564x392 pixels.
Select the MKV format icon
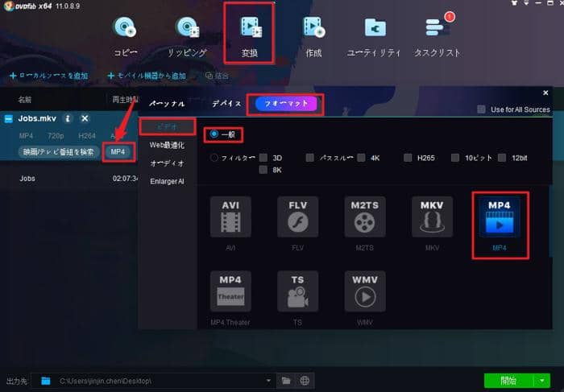pos(432,217)
